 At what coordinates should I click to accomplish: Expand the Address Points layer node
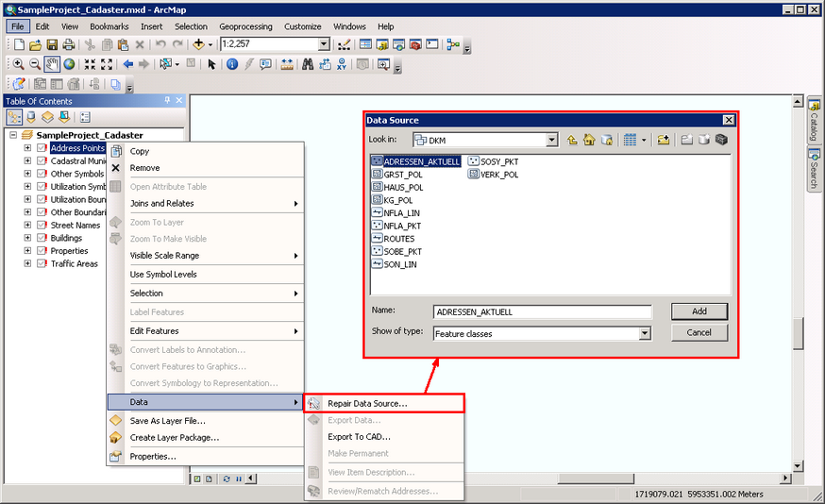tap(27, 148)
